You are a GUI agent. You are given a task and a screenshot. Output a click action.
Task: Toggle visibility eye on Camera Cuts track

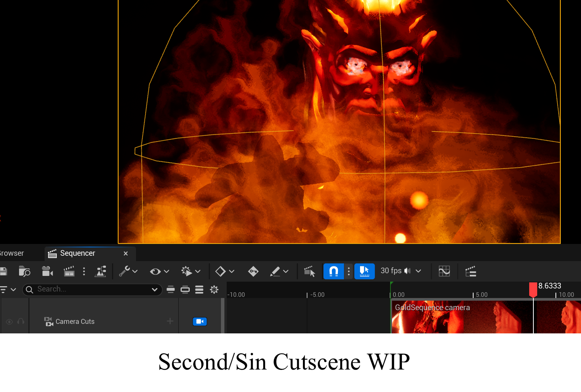coord(10,322)
